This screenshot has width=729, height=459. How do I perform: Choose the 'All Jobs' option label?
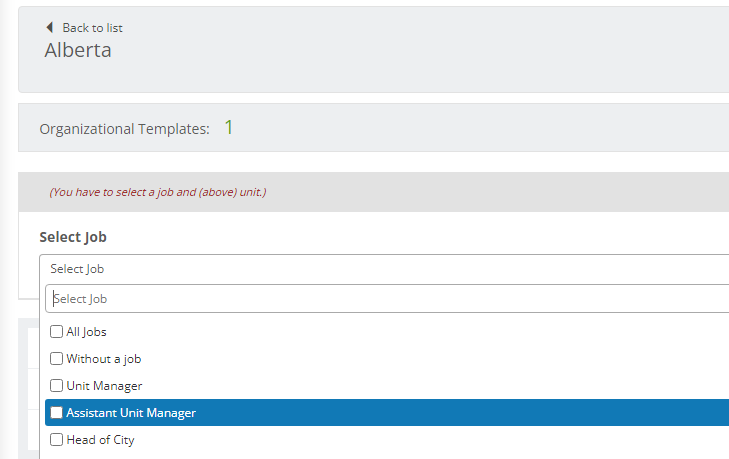[86, 332]
